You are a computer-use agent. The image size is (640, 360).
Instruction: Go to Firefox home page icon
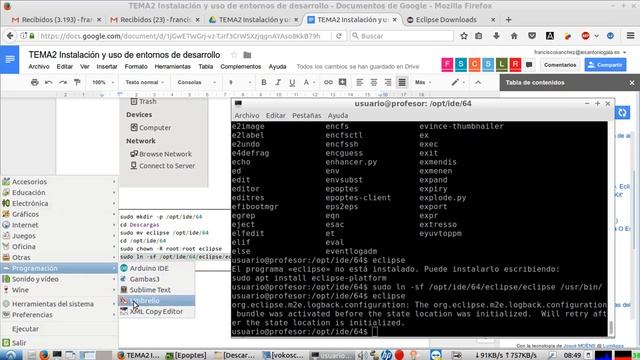click(514, 36)
